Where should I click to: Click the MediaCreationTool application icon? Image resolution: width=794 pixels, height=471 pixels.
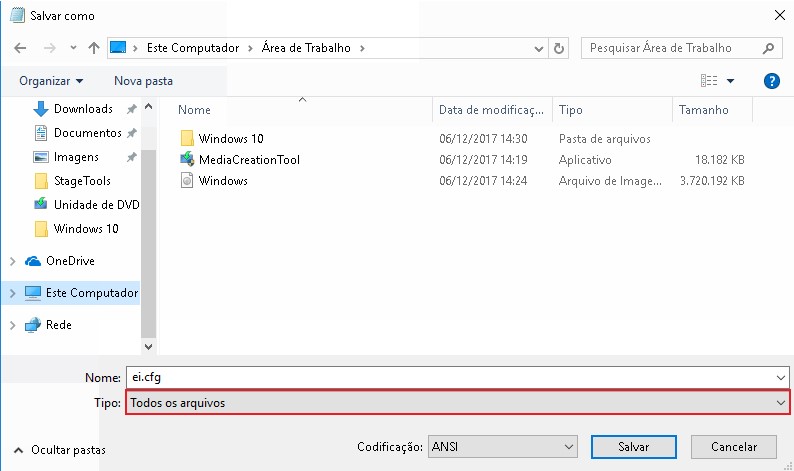pyautogui.click(x=187, y=159)
